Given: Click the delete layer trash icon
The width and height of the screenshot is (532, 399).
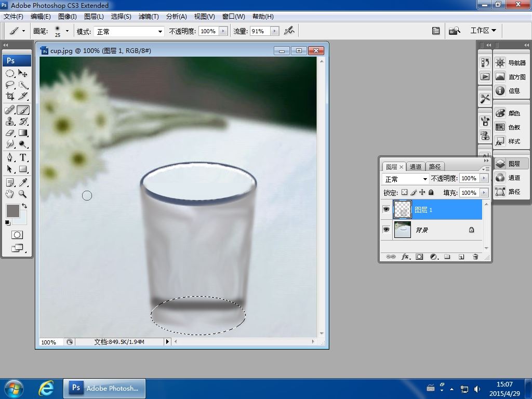Looking at the screenshot, I should point(475,257).
